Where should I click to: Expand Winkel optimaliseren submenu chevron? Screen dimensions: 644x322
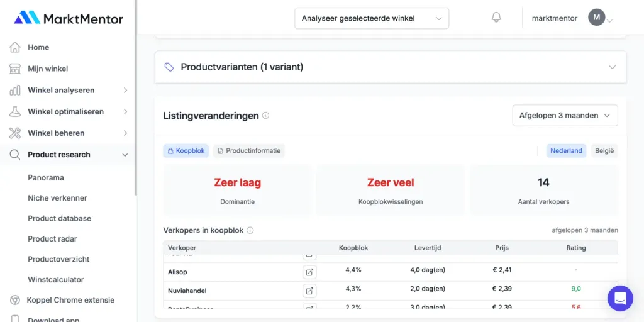tap(125, 111)
